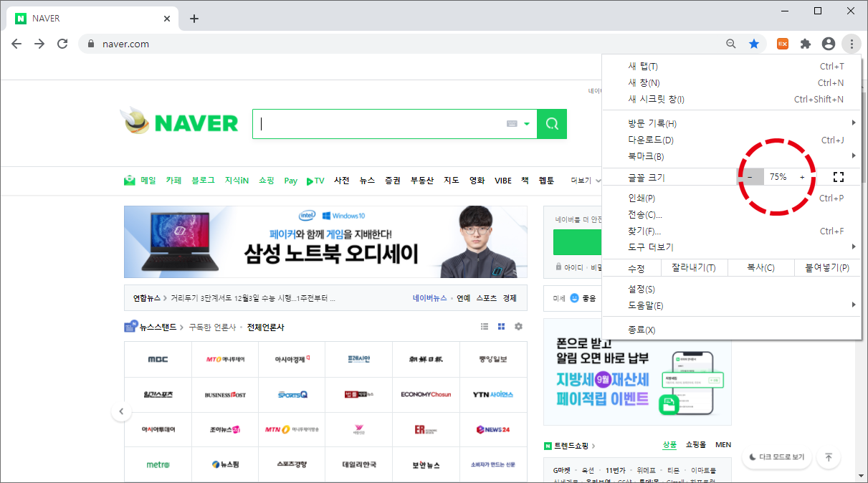Open the Extensions puzzle icon
Viewport: 868px width, 483px height.
click(806, 44)
